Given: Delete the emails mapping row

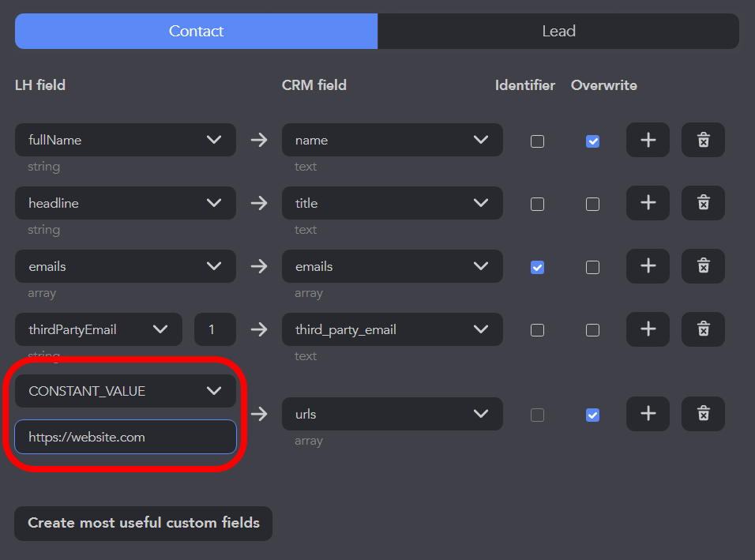Looking at the screenshot, I should [703, 266].
